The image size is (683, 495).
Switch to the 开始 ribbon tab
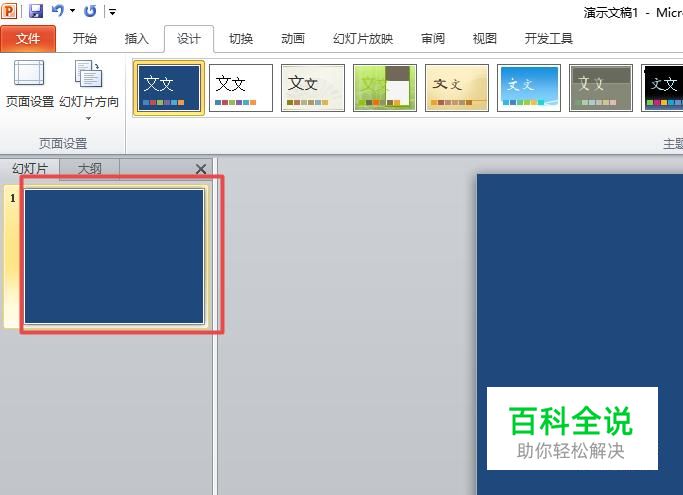[85, 38]
